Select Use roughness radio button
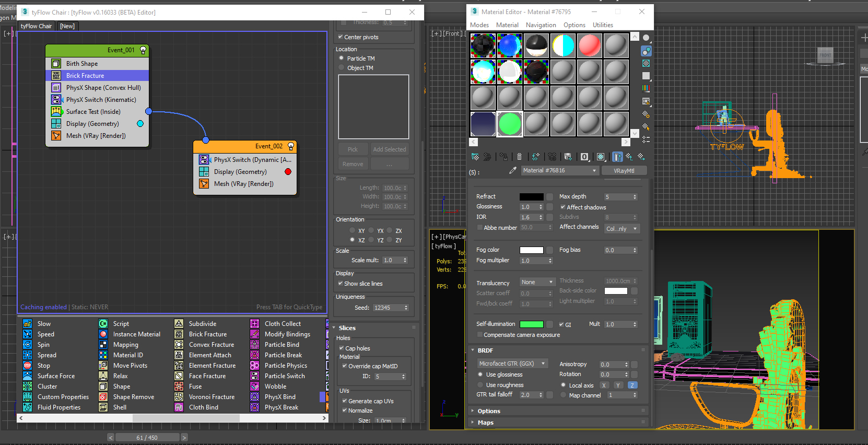868x445 pixels. tap(480, 384)
